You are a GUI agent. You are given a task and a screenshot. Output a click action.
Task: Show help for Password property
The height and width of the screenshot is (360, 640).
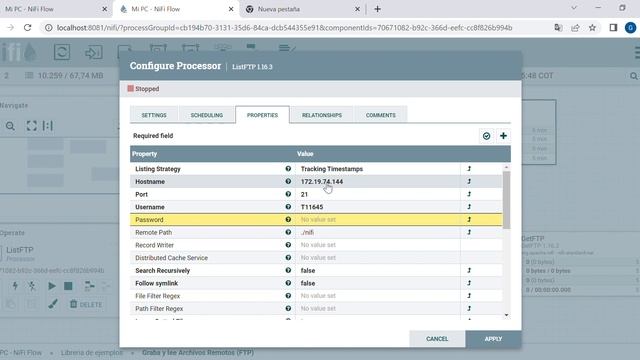(x=288, y=219)
